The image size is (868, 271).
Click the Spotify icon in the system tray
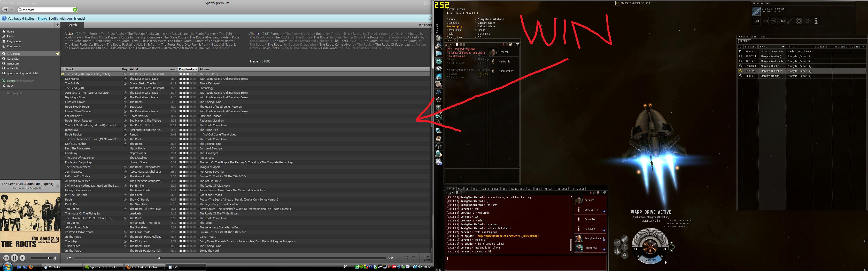tap(361, 267)
